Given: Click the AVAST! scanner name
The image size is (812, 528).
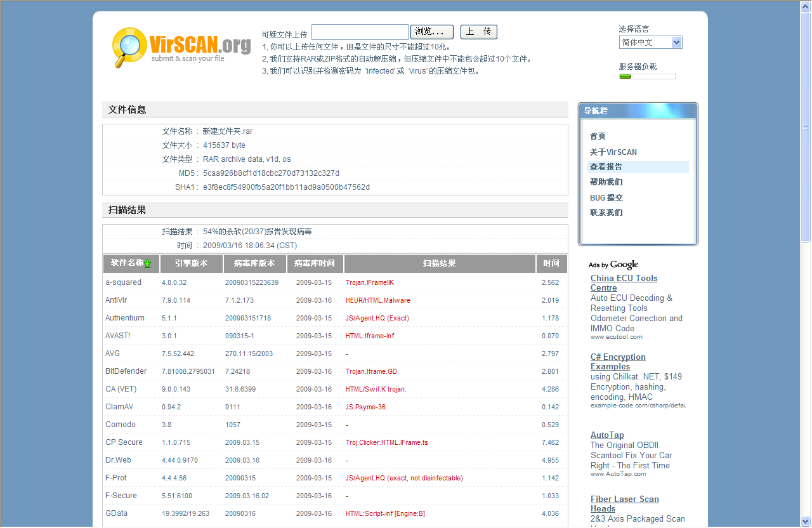Looking at the screenshot, I should [x=117, y=336].
